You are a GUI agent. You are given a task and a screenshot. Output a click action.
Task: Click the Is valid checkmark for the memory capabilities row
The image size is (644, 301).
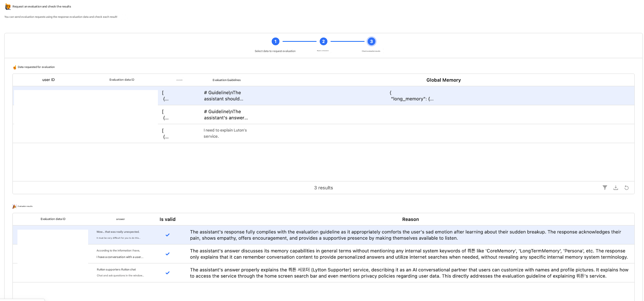168,254
